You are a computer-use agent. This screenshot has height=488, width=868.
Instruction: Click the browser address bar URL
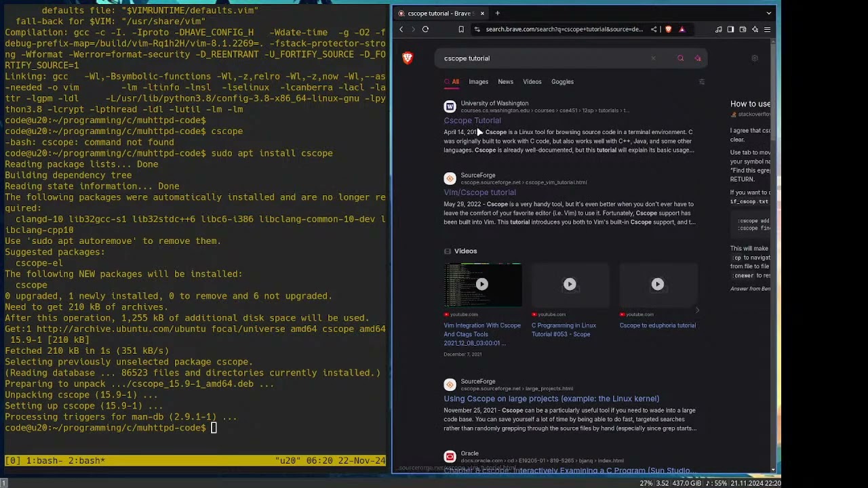click(564, 29)
